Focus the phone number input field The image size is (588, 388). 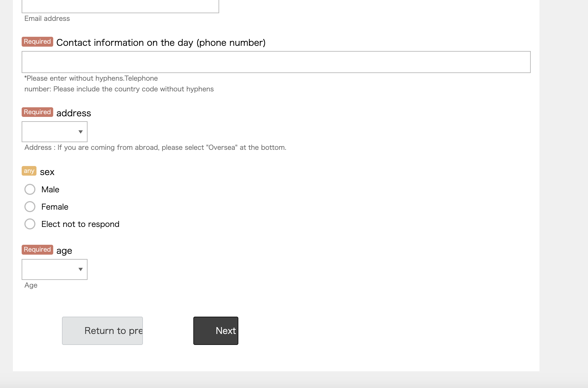[276, 62]
